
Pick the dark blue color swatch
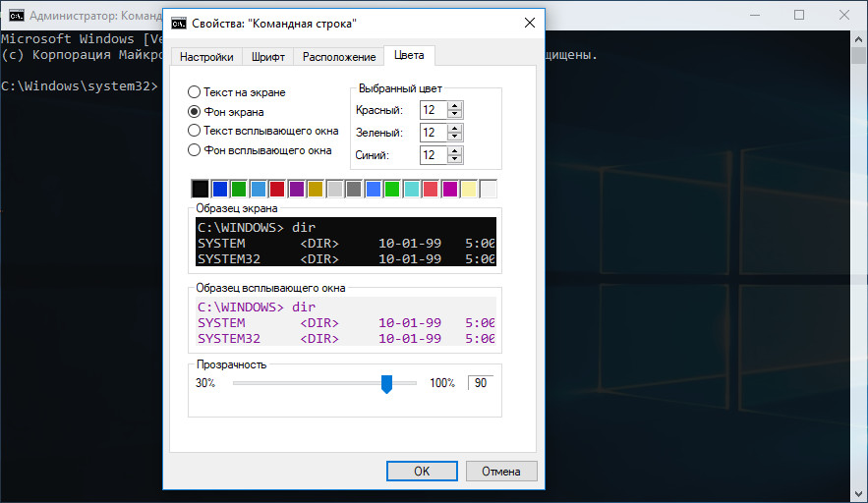(220, 189)
